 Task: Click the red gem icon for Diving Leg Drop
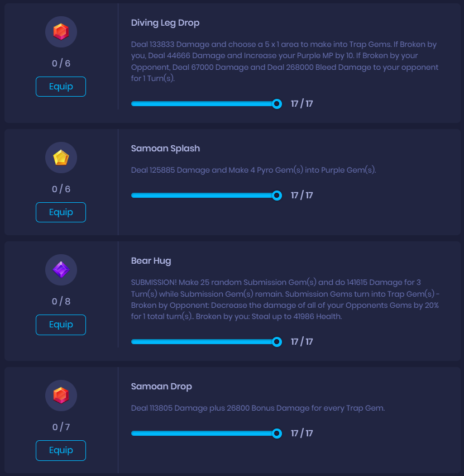pos(61,32)
